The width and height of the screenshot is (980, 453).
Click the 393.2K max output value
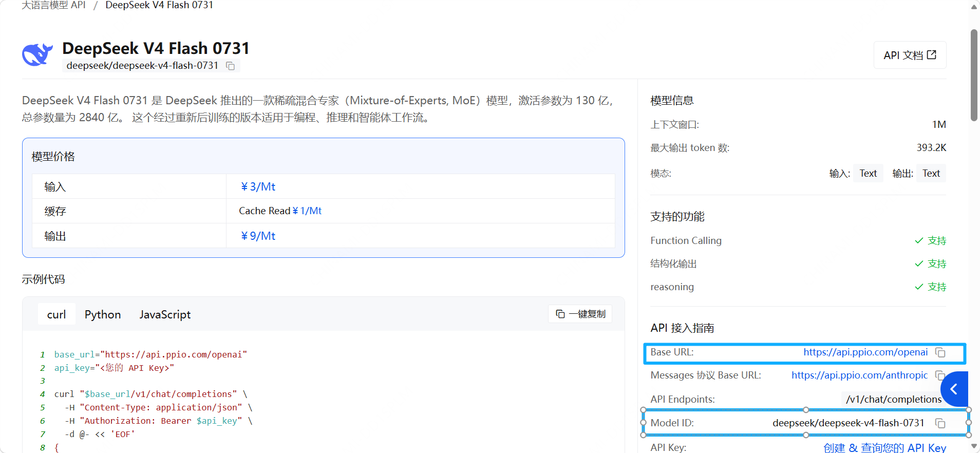point(931,148)
